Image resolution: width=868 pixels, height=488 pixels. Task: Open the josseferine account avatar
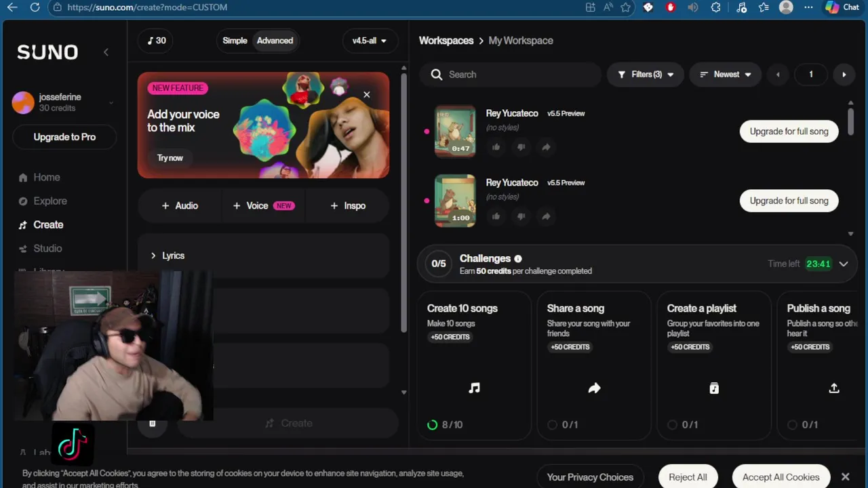tap(23, 102)
